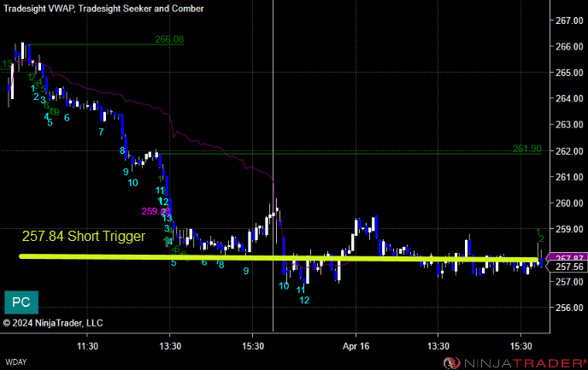Click the 261.00 price axis label
This screenshot has width=588, height=370.
569,177
